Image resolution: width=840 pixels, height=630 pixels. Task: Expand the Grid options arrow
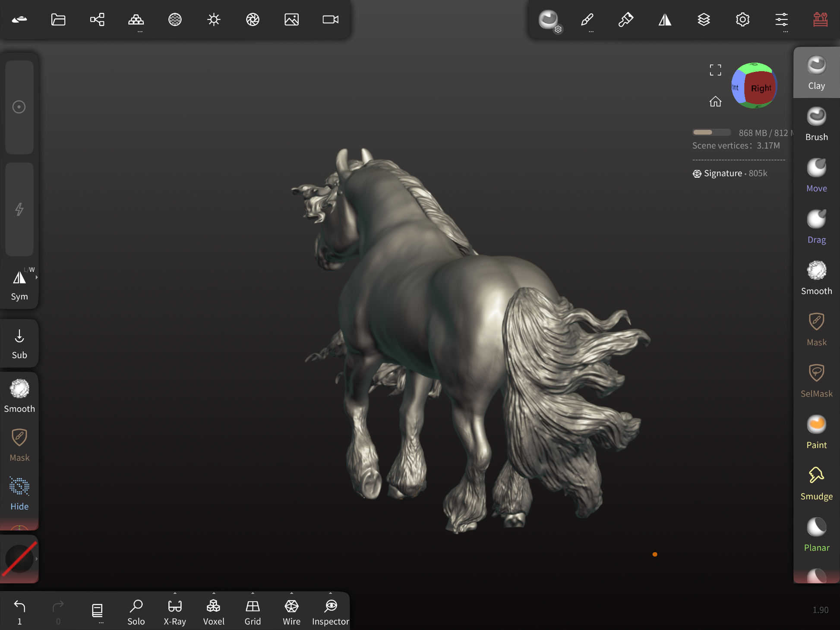pos(253,593)
